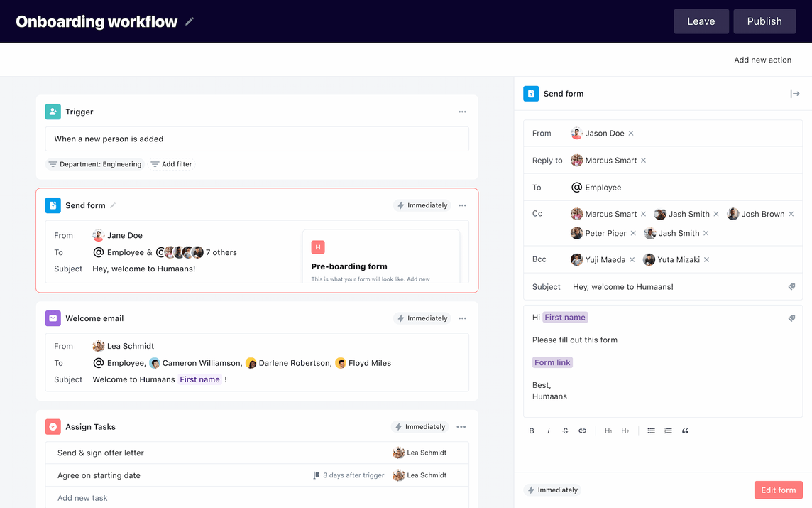Apply italic formatting
812x508 pixels.
coord(548,431)
